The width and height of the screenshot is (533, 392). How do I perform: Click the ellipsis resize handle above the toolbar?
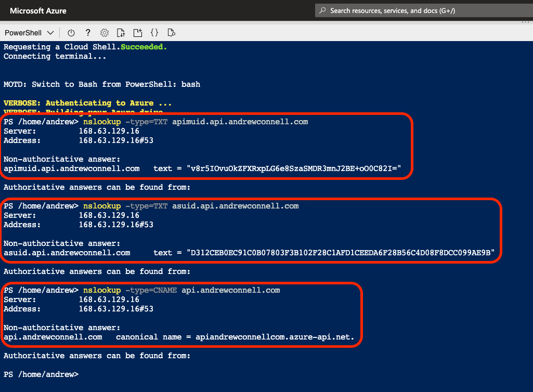coord(526,22)
